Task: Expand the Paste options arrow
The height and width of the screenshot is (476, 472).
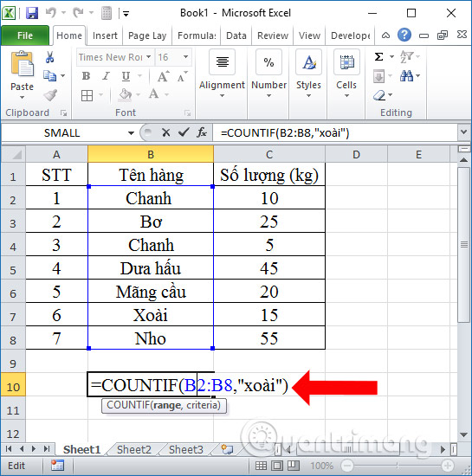Action: pyautogui.click(x=22, y=98)
